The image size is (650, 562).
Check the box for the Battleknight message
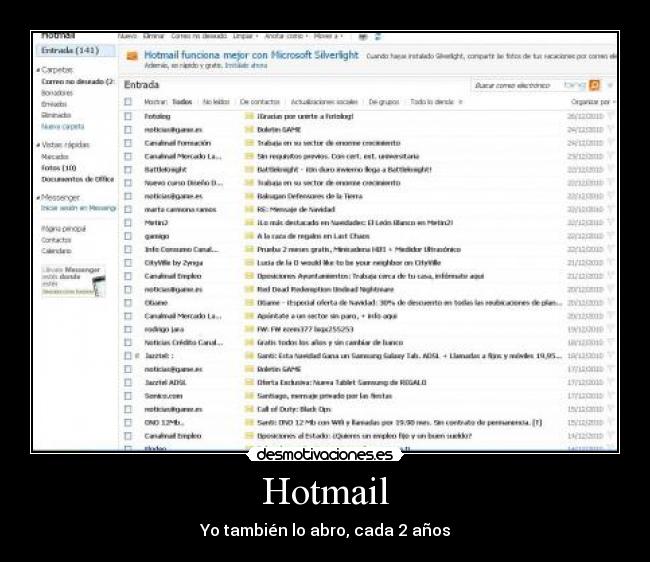(128, 170)
